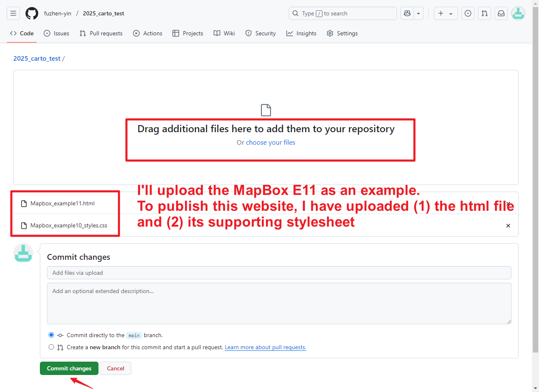Viewport: 539px width, 392px height.
Task: Click the search bar
Action: point(343,13)
